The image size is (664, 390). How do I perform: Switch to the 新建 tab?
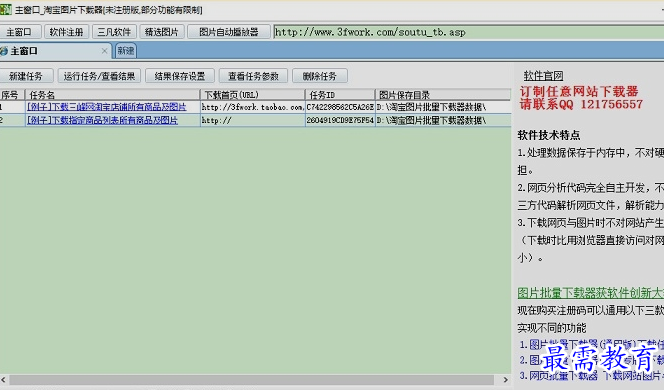pos(126,51)
